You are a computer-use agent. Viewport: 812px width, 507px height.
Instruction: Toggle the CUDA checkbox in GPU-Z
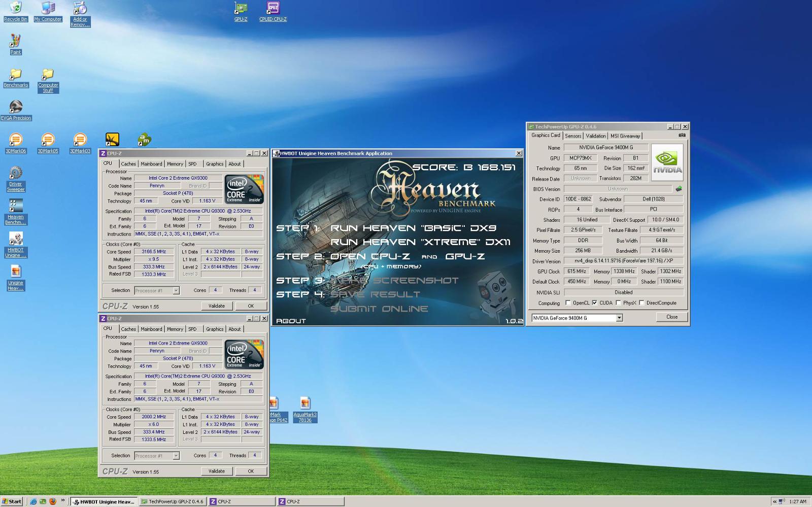pos(594,303)
